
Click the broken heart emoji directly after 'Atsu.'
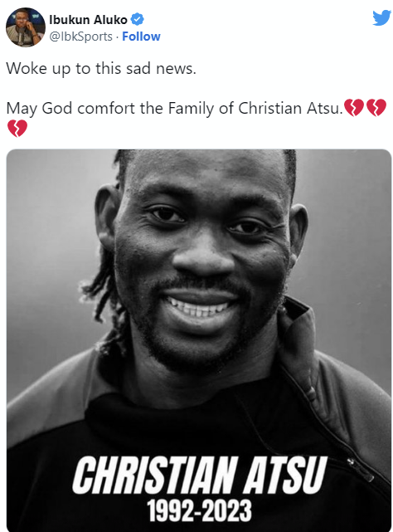click(x=354, y=108)
